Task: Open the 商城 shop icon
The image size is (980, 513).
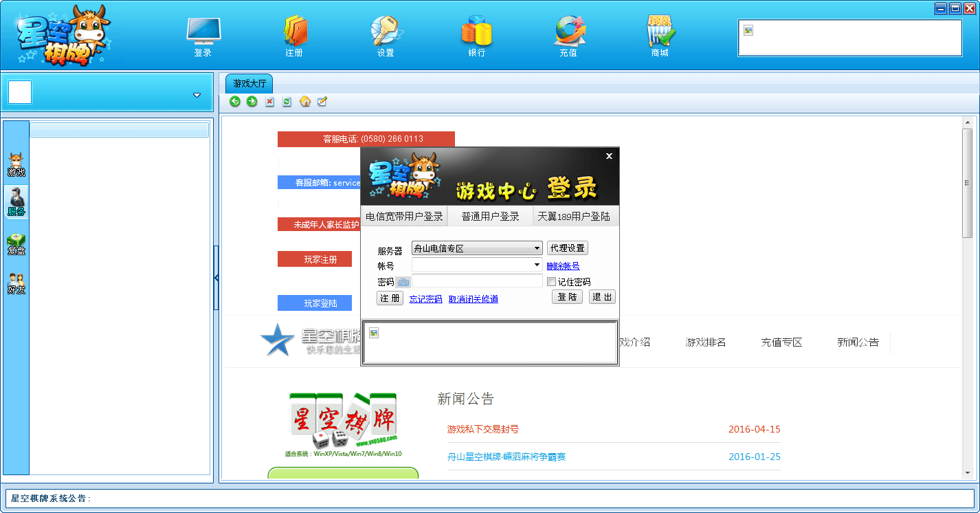Action: click(x=660, y=36)
